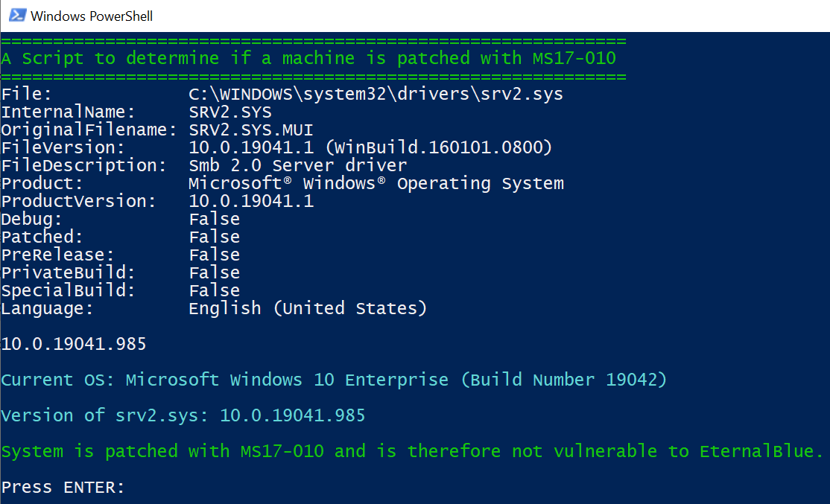Click the PowerShell icon in title bar
The image size is (830, 504).
coord(17,16)
